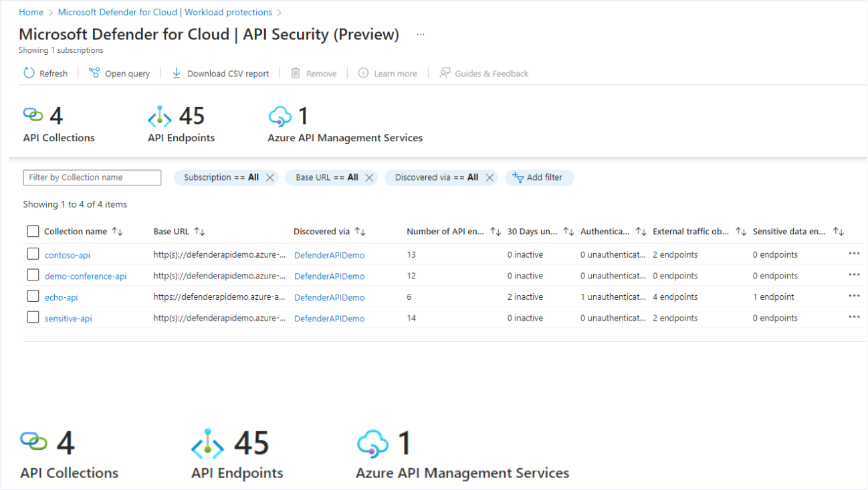
Task: Click the '1 unauthenticat...' cell in echo-api row
Action: (613, 297)
